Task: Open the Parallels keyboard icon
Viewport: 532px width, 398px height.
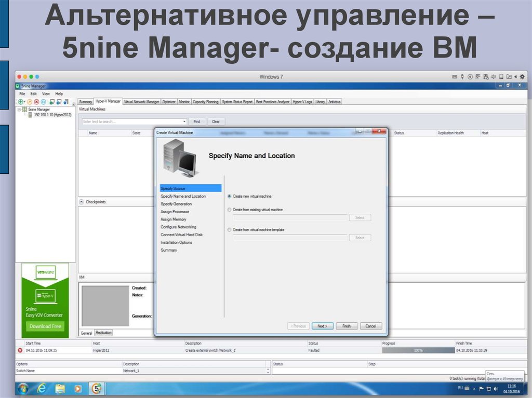Action: [455, 77]
